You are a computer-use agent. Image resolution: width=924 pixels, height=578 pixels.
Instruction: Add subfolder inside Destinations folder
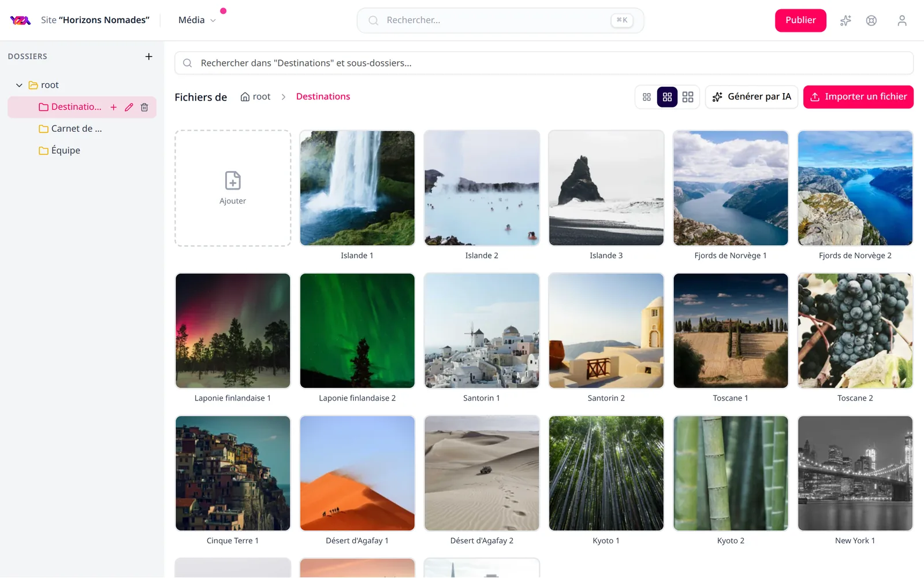(114, 107)
